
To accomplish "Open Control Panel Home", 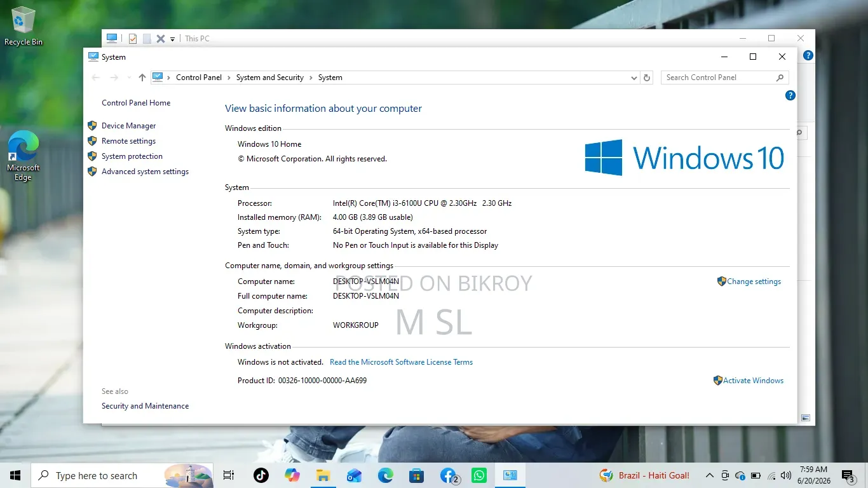I will point(136,103).
